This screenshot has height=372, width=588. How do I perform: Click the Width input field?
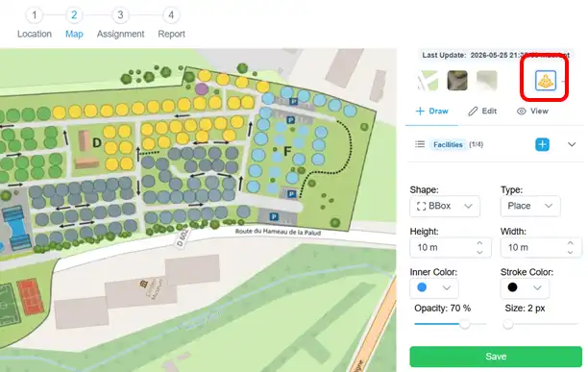(x=541, y=247)
